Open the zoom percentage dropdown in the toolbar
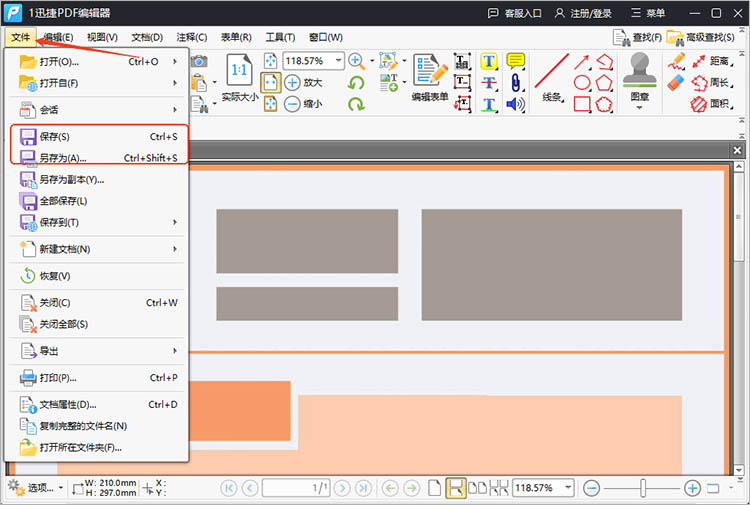The image size is (750, 505). [338, 61]
